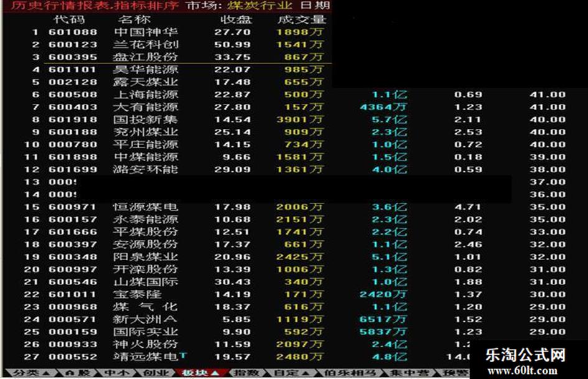The width and height of the screenshot is (588, 379).
Task: Switch to the 集中营 tab
Action: (409, 373)
